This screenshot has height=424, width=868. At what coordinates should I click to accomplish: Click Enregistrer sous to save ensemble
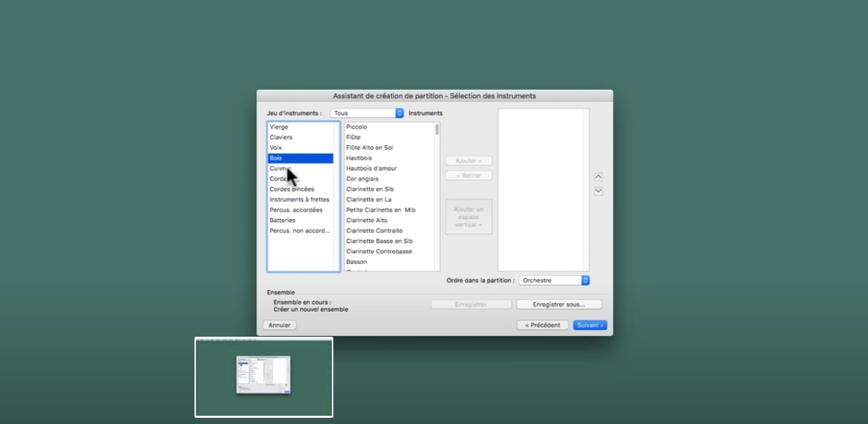[x=558, y=304]
